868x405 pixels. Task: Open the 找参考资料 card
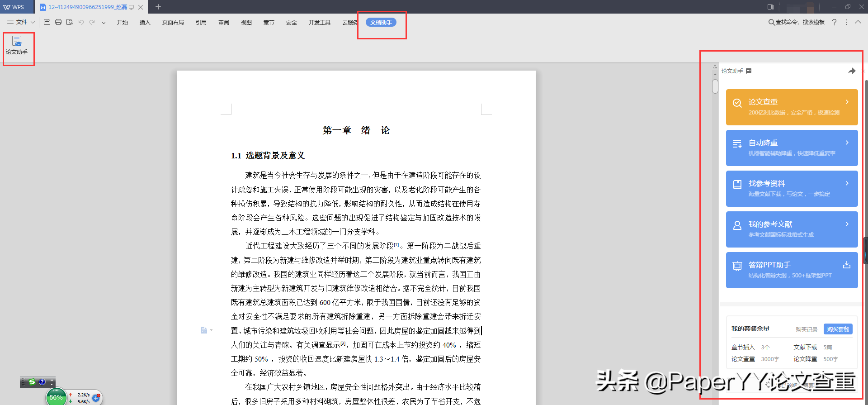point(792,189)
